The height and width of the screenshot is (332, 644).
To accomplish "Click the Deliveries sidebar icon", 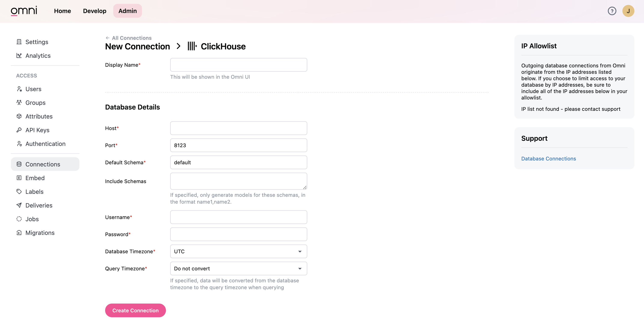I will coord(19,205).
